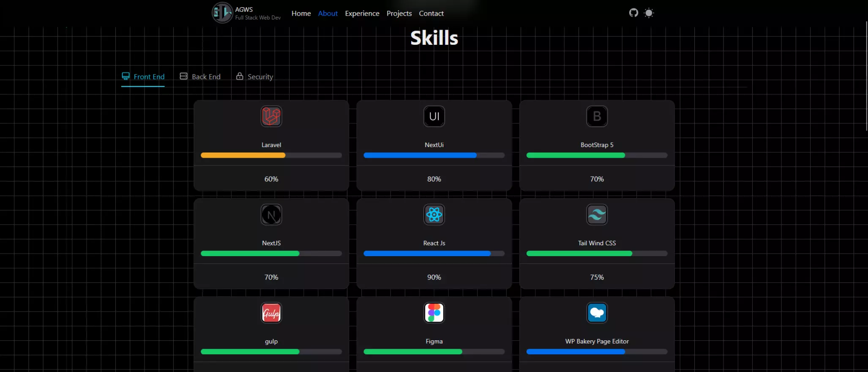Select the Front End tab
The image size is (868, 372).
143,77
